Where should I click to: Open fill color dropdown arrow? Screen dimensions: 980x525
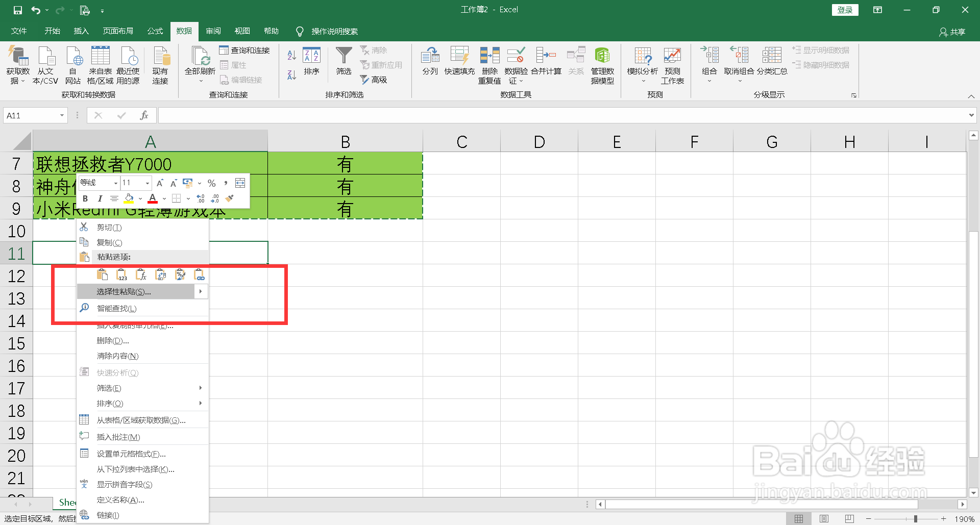point(140,198)
